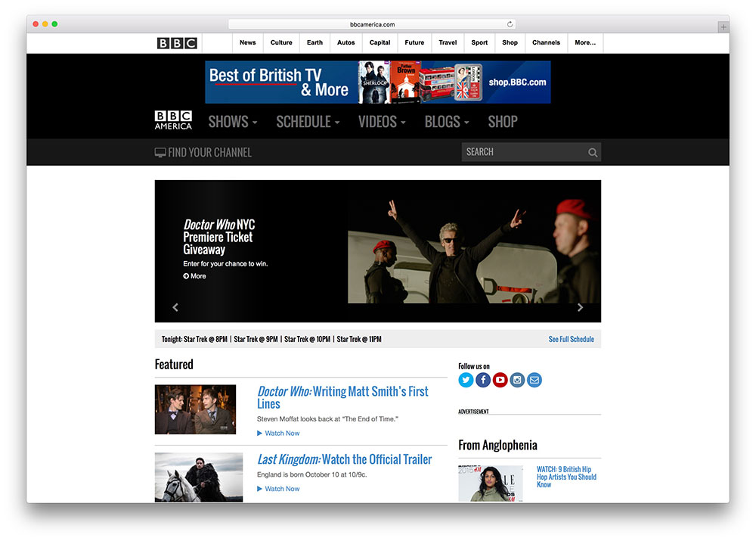
Task: Click play arrow for Last Kingdom Watch Now
Action: tap(259, 489)
